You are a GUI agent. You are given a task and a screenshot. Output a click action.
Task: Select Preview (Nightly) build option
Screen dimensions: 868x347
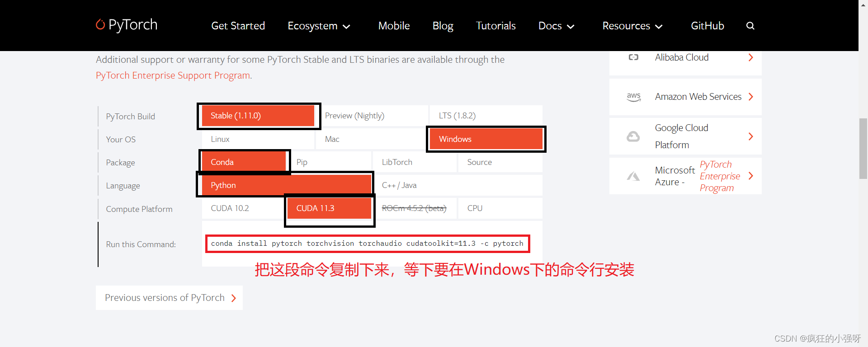click(372, 116)
